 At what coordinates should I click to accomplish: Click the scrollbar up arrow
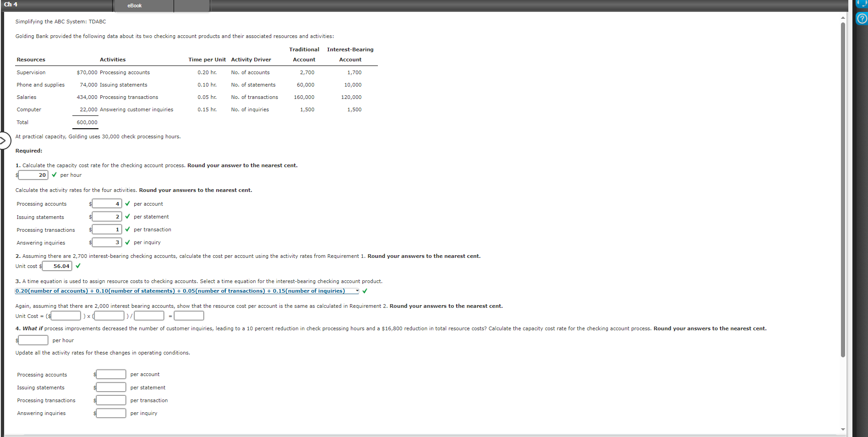842,16
